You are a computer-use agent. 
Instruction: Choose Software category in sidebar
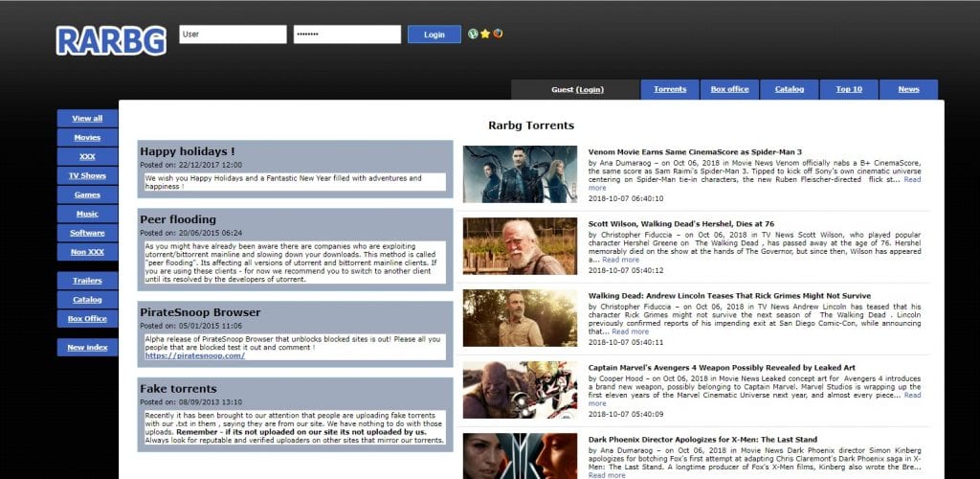coord(87,233)
